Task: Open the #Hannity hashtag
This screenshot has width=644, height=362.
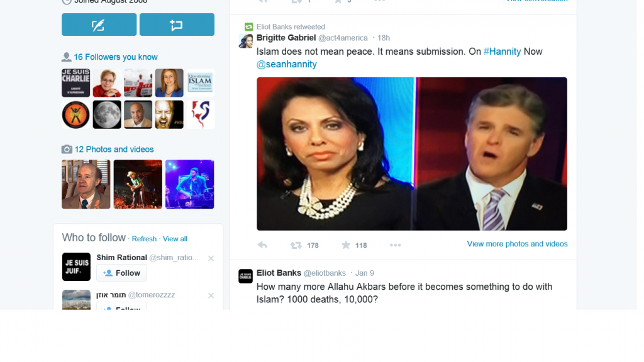Action: (x=502, y=52)
